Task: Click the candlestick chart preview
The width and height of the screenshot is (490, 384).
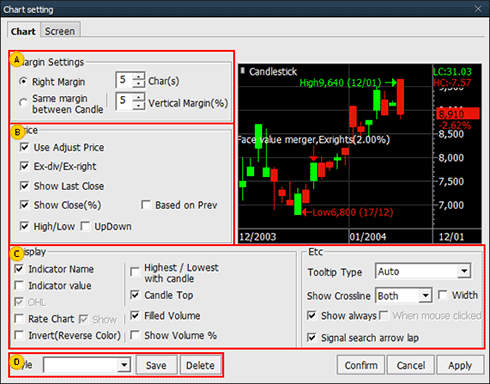Action: 360,154
